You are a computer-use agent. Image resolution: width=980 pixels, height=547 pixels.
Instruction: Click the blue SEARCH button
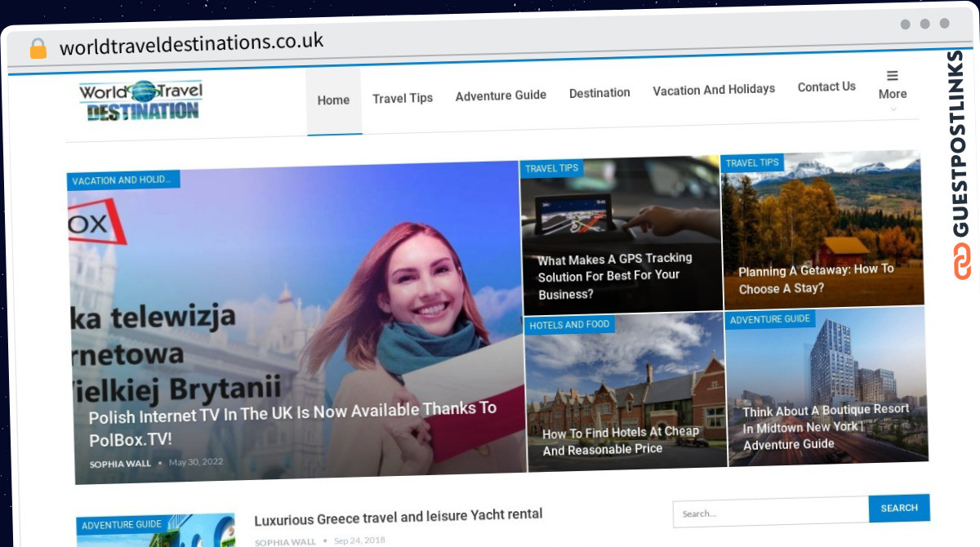click(899, 508)
